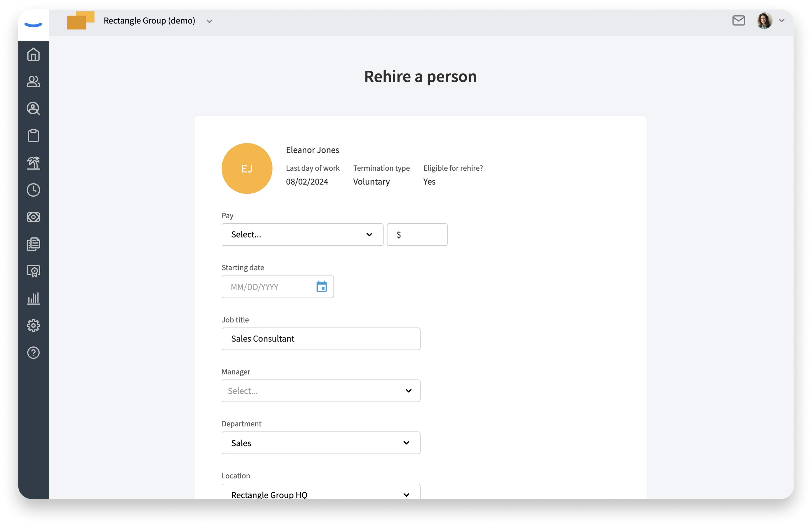This screenshot has height=526, width=812.
Task: Click the 08/02/2024 last day value
Action: tap(307, 181)
